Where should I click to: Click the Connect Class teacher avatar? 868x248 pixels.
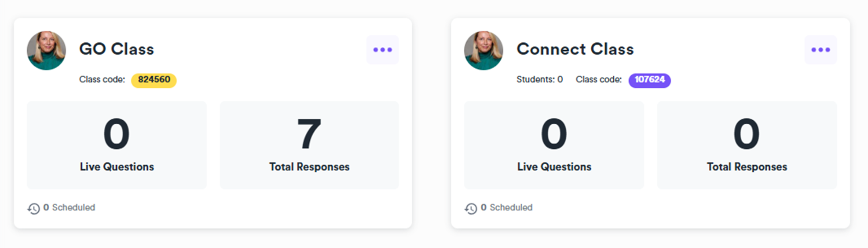click(x=483, y=51)
